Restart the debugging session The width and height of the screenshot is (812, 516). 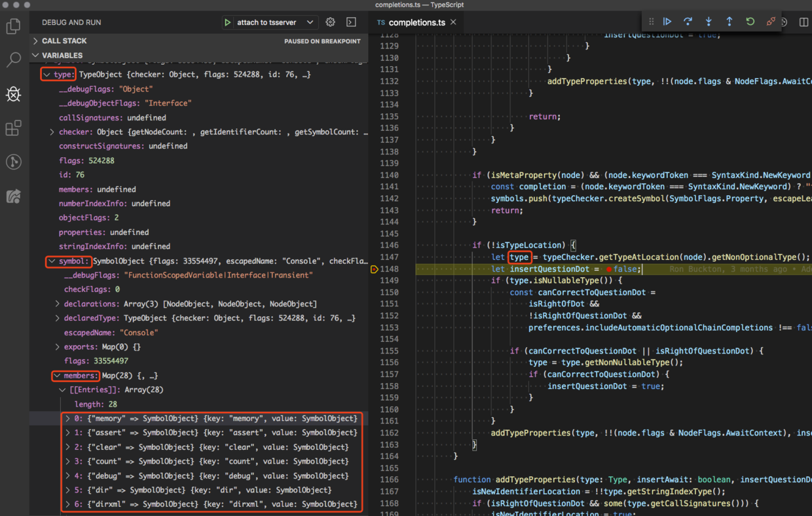pos(750,22)
